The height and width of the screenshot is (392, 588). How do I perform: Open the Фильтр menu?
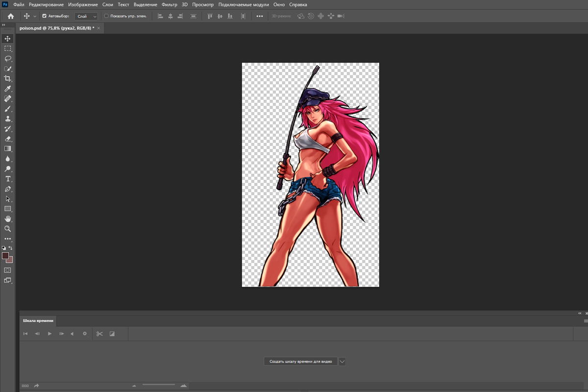170,4
